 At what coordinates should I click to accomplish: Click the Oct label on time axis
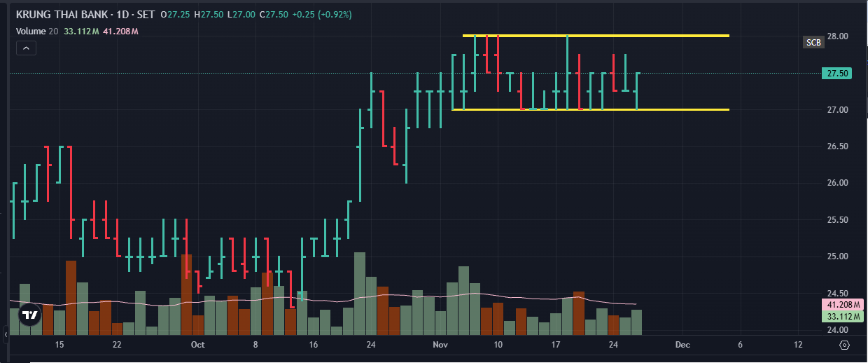point(197,345)
